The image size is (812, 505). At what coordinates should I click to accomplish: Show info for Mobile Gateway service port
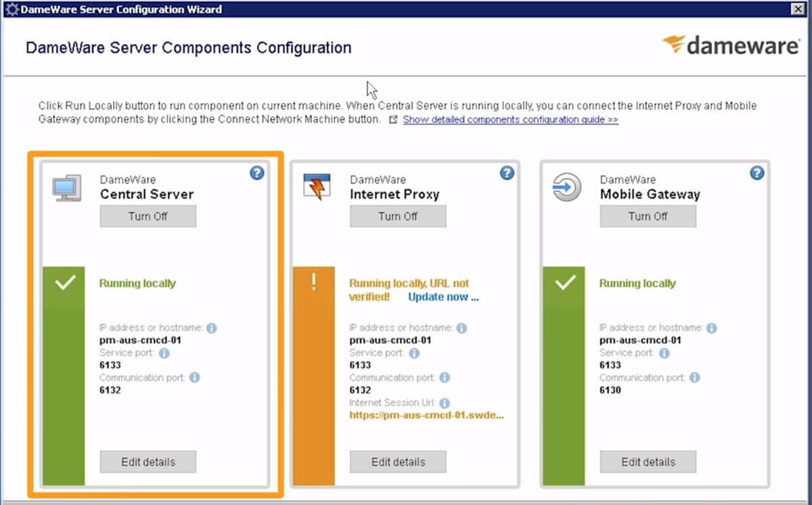664,353
